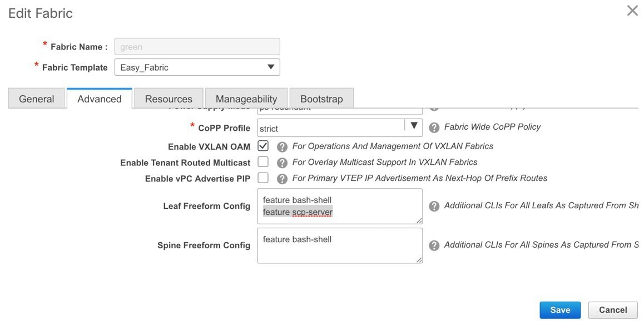This screenshot has height=324, width=644.
Task: Close the Edit Fabric dialog with X
Action: tap(632, 11)
